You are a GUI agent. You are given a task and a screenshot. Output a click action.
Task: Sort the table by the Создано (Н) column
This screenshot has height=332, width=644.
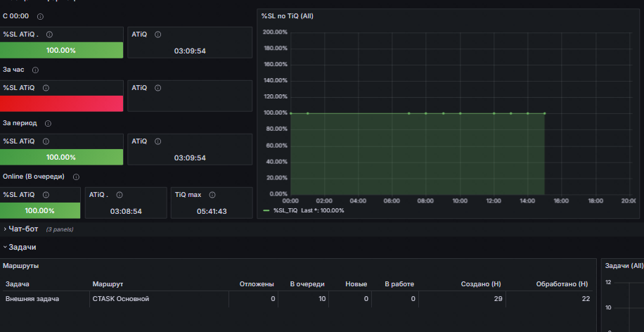click(481, 284)
